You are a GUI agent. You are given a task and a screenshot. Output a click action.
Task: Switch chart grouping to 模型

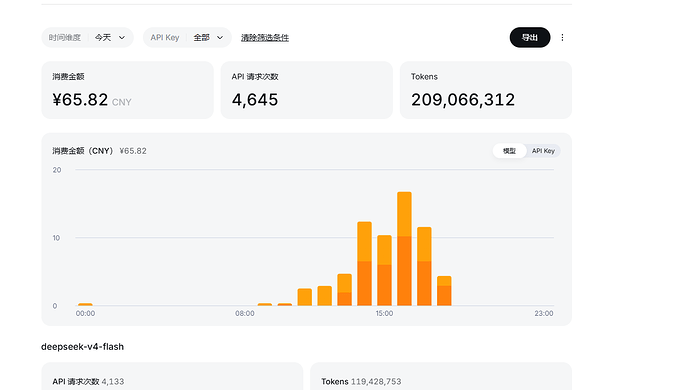(x=509, y=151)
